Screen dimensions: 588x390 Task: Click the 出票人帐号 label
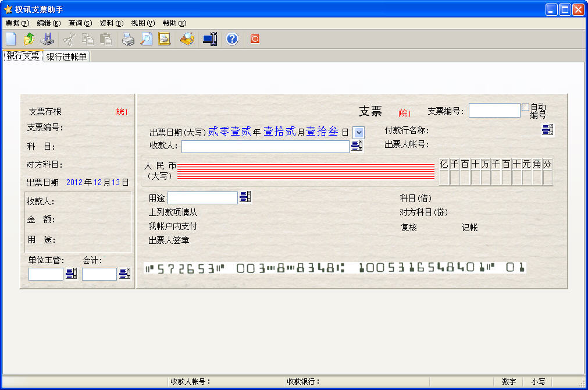click(x=407, y=144)
